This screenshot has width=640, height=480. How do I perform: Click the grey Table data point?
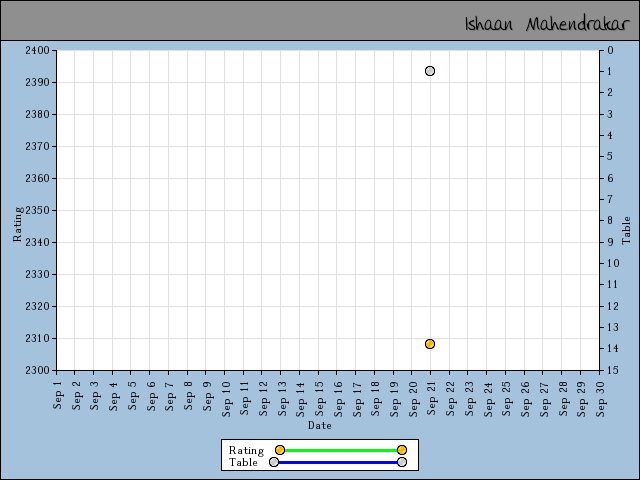430,71
